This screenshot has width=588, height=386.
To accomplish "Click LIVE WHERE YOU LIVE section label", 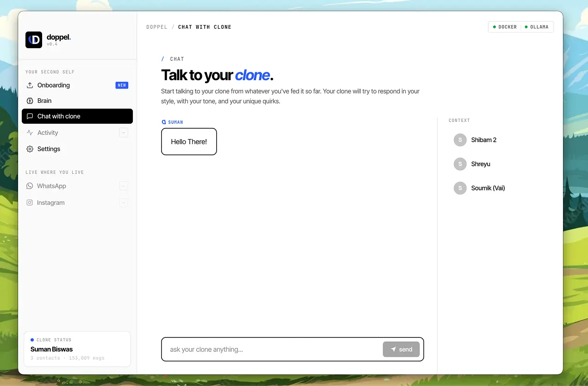I will pyautogui.click(x=55, y=172).
